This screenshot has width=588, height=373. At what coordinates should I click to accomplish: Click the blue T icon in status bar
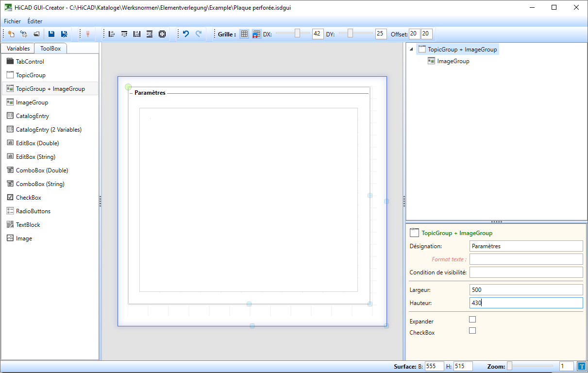[x=582, y=366]
